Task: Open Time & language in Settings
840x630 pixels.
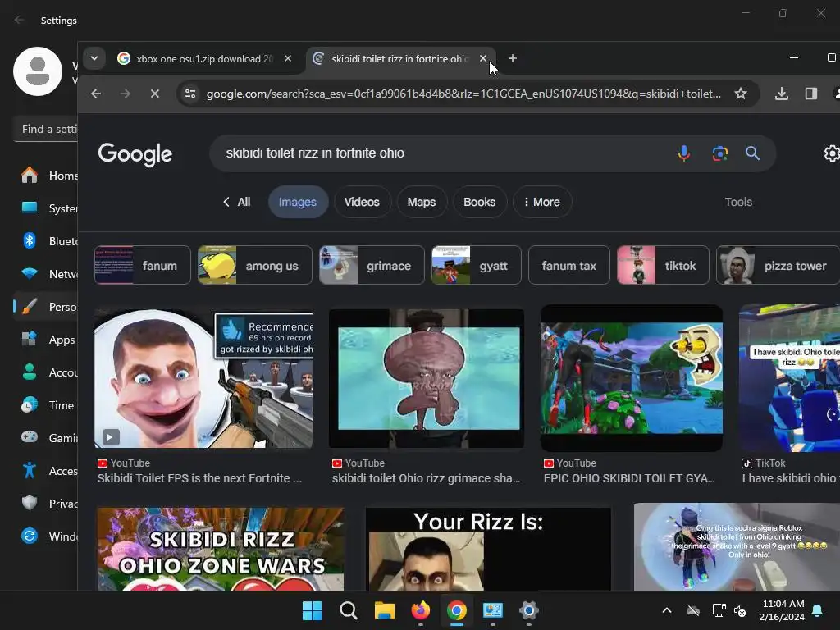Action: [x=46, y=405]
